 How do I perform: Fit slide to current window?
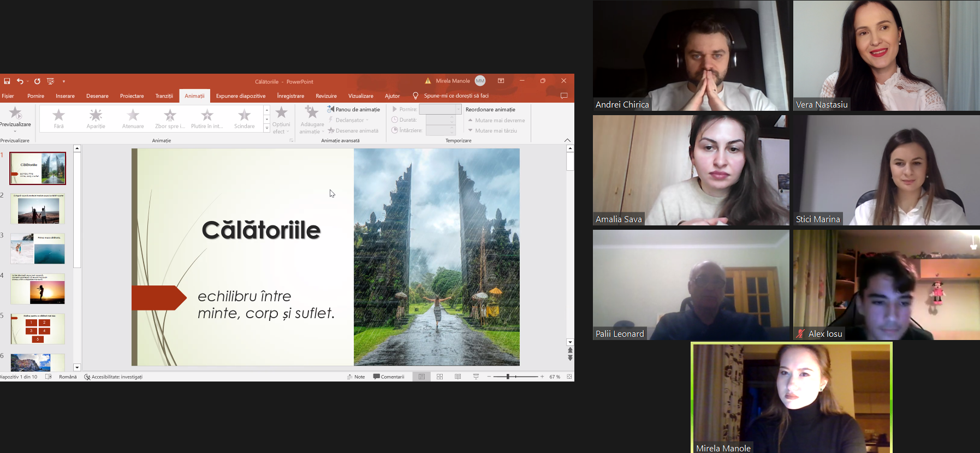click(569, 377)
